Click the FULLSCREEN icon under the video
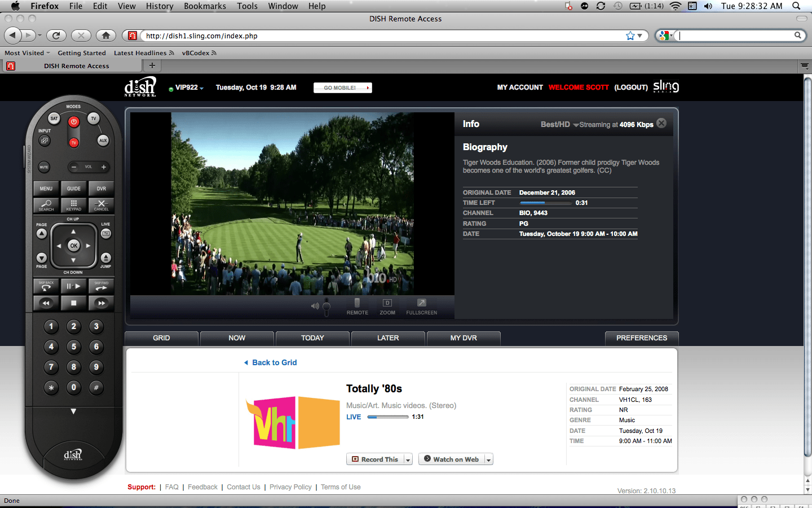 click(422, 306)
